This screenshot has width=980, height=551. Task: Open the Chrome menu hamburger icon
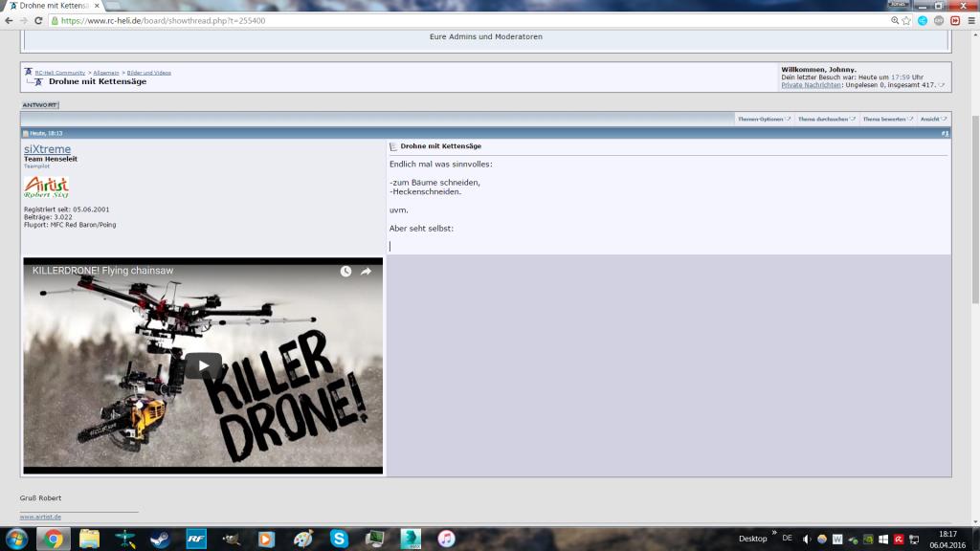click(x=969, y=20)
